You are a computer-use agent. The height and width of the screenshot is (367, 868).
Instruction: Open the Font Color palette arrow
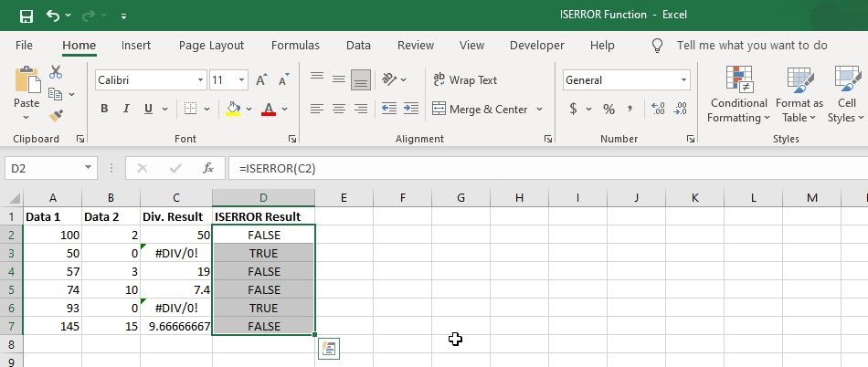pyautogui.click(x=284, y=109)
